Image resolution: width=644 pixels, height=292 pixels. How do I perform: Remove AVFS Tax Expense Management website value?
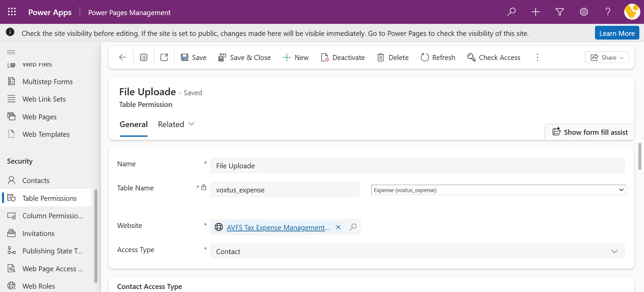pyautogui.click(x=338, y=227)
